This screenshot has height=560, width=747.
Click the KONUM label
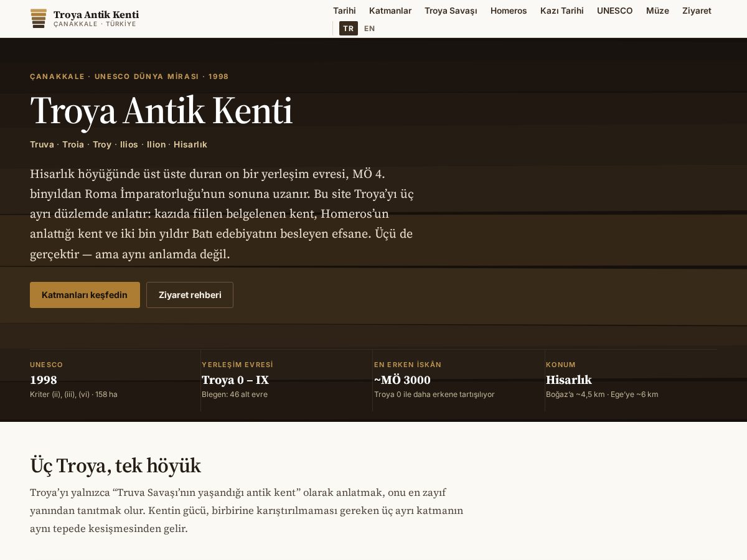pyautogui.click(x=561, y=365)
